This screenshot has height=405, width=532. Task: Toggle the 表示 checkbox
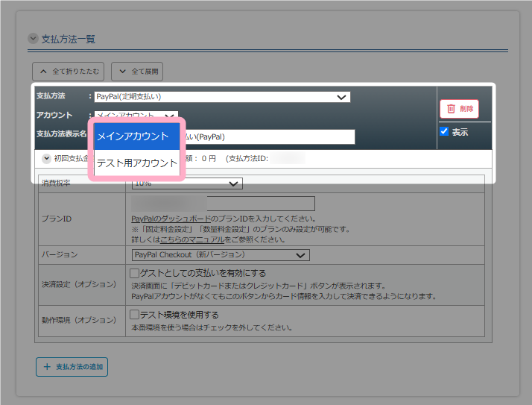click(x=444, y=132)
